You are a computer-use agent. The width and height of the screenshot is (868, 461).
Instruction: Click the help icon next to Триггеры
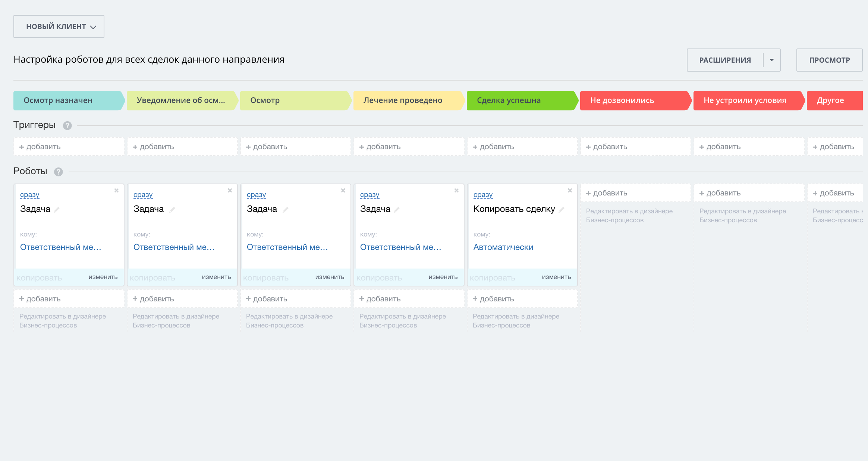67,126
